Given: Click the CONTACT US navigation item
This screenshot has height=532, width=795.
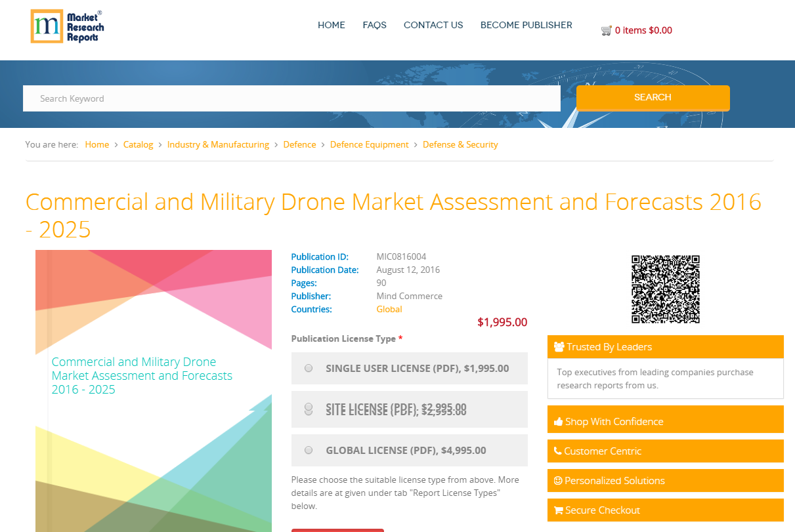Looking at the screenshot, I should coord(433,25).
